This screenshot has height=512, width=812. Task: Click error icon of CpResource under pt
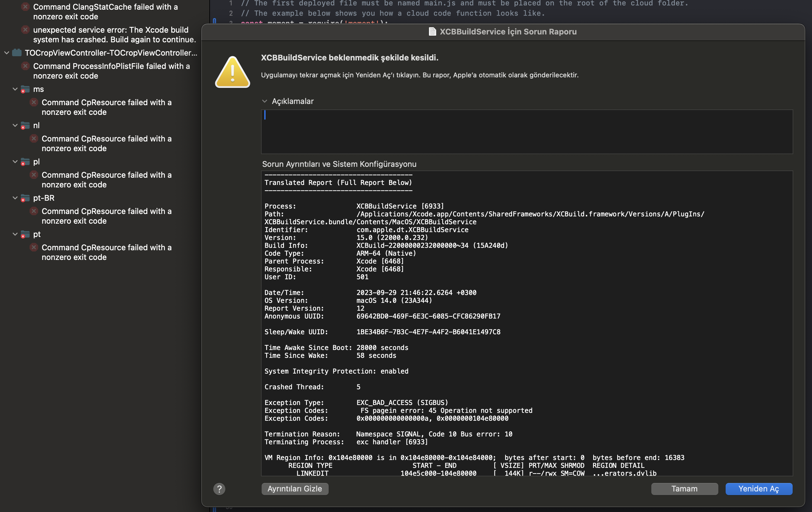[34, 247]
